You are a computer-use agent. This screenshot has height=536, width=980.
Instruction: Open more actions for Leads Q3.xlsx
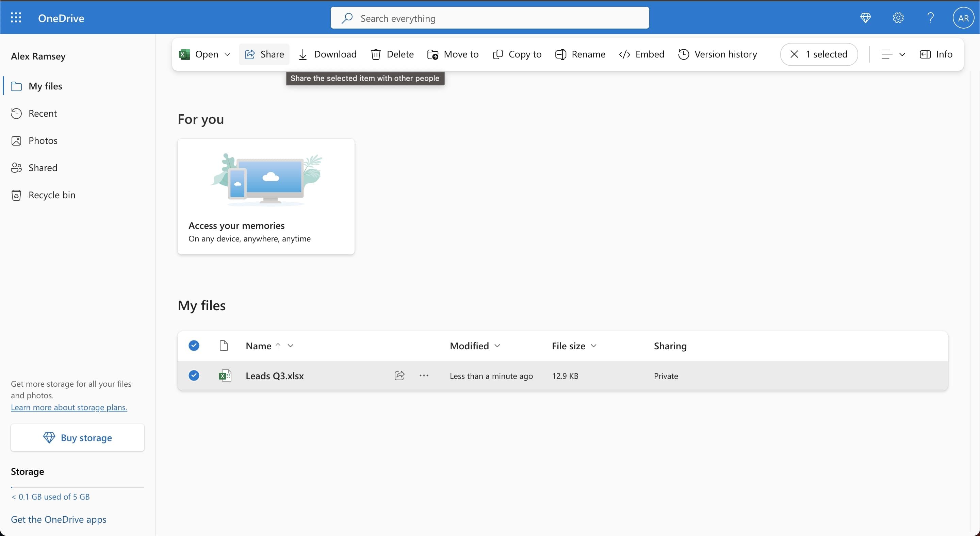pos(424,375)
